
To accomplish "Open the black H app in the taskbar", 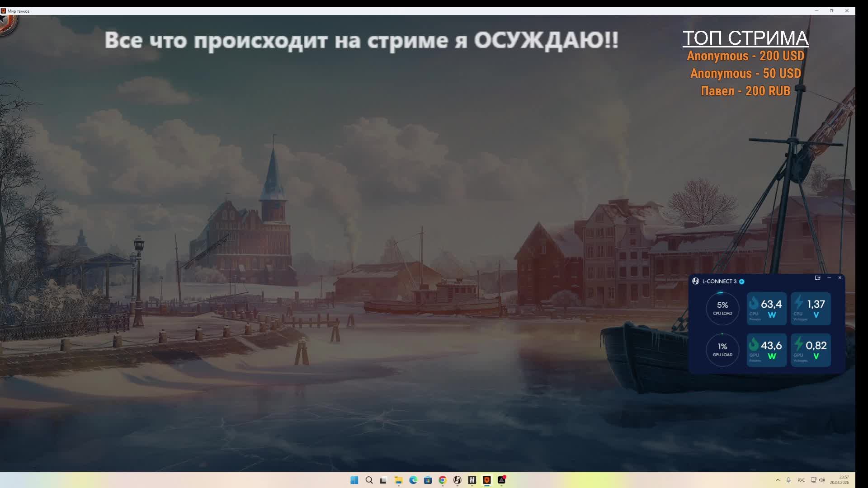I will [472, 480].
